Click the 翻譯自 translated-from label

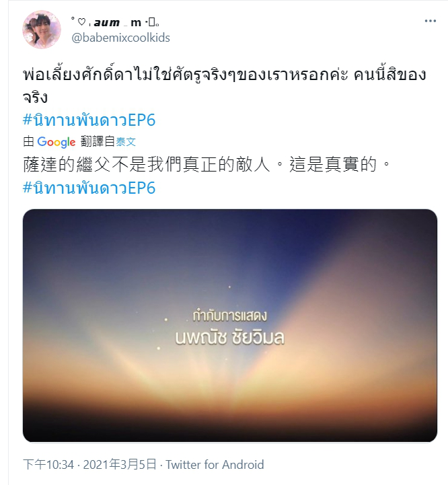tap(98, 142)
